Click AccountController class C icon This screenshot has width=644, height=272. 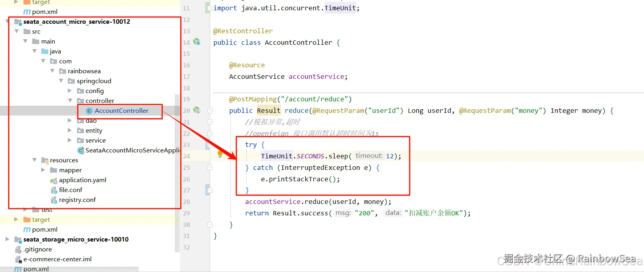pos(89,111)
